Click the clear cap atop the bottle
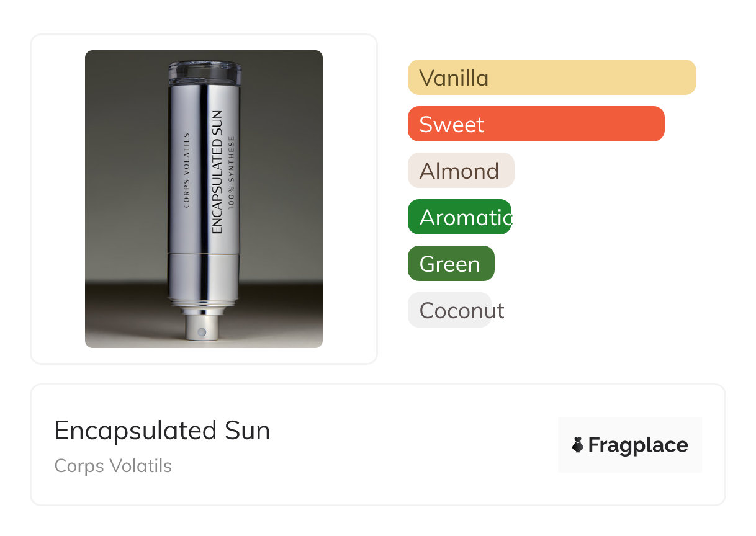 coord(204,71)
